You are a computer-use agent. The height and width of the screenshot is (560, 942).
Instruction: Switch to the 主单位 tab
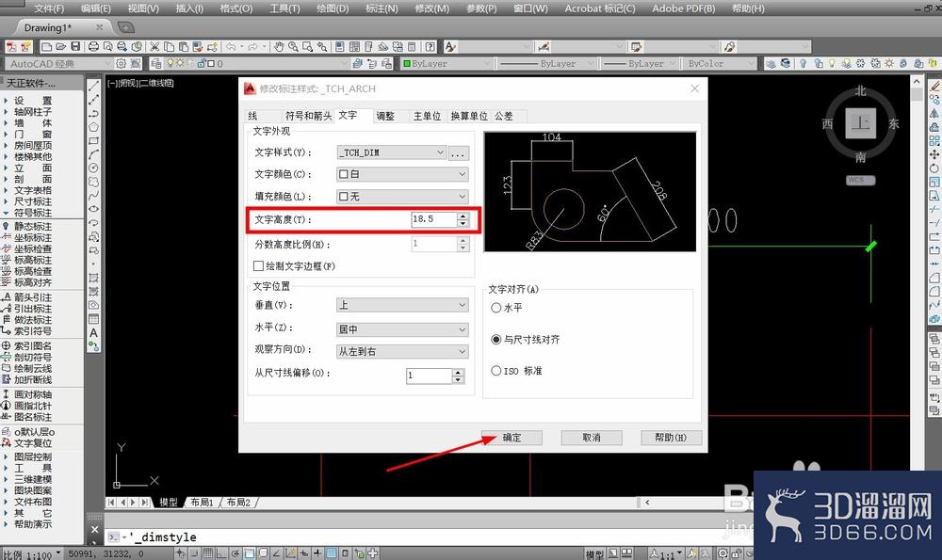pos(427,116)
